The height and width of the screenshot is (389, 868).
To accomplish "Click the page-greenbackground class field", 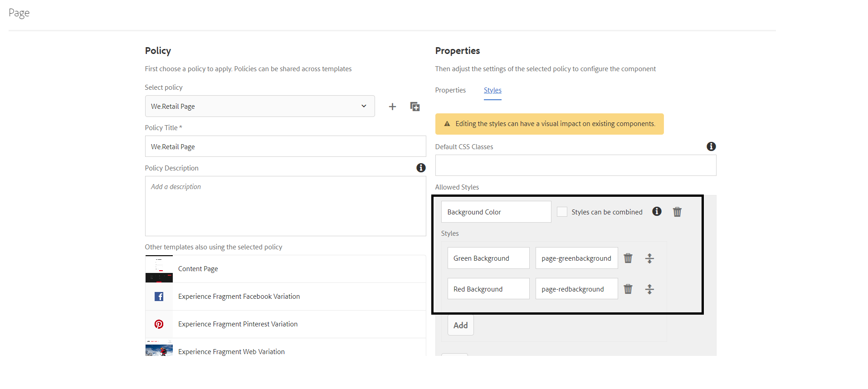I will [x=576, y=258].
